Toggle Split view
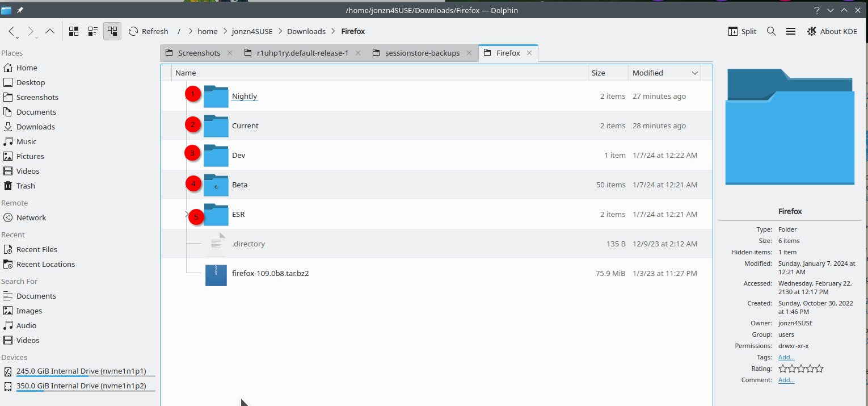 point(742,31)
